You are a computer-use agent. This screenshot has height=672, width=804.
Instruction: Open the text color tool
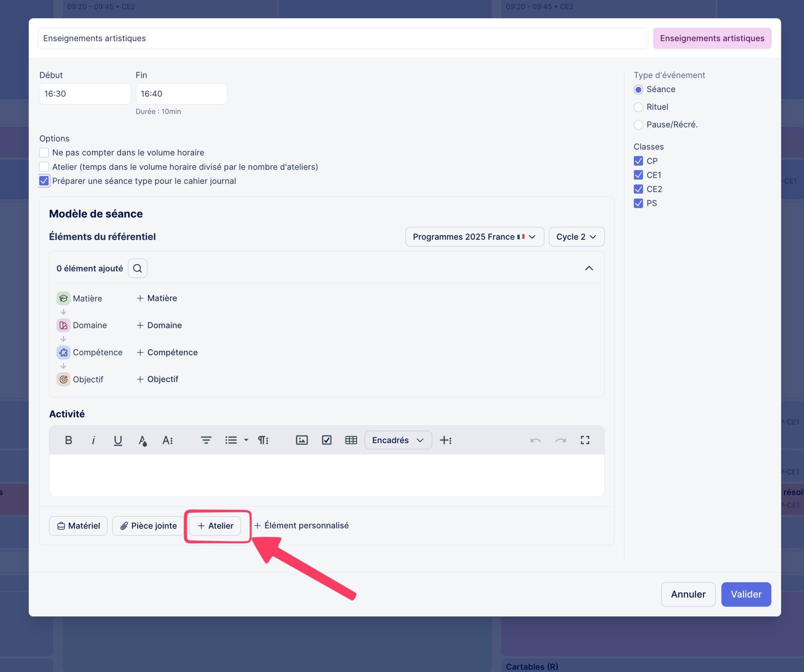(x=143, y=440)
